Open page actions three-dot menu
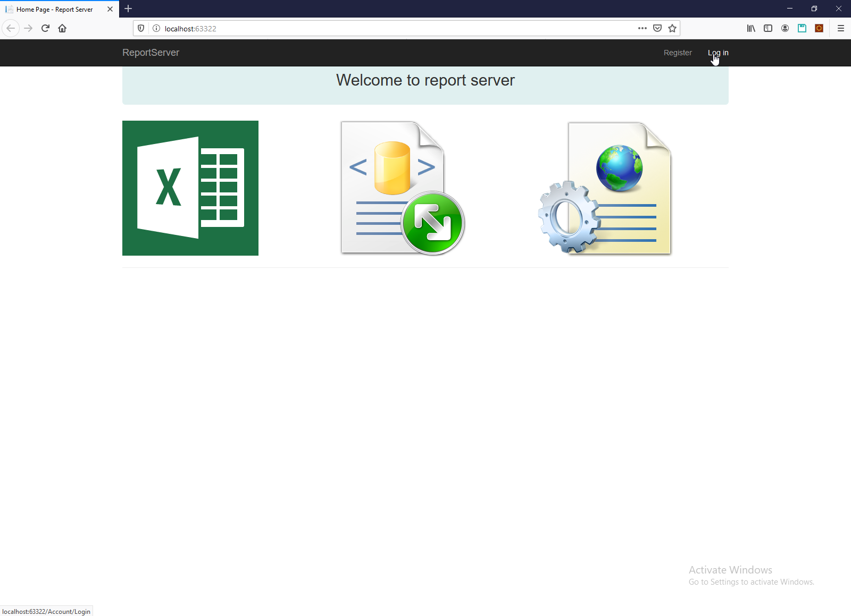Screen dimensions: 851x616 tap(643, 28)
